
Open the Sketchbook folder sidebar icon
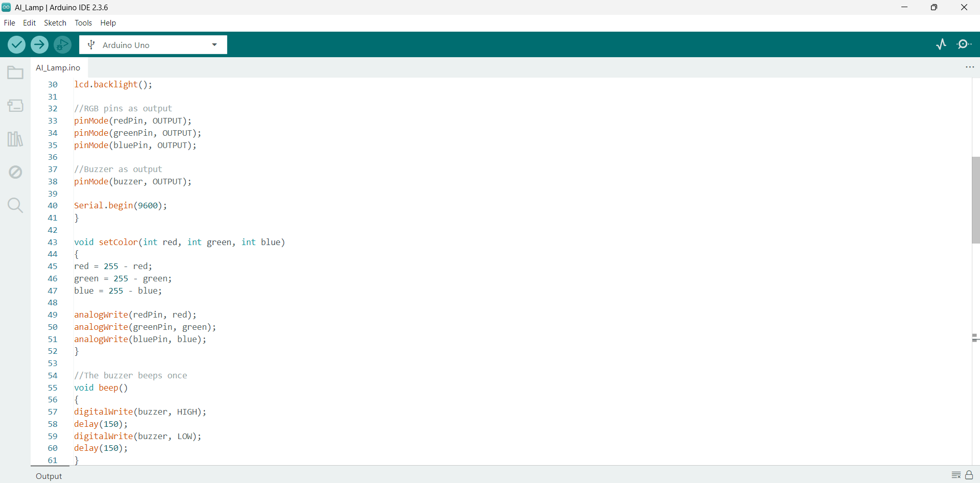pos(15,73)
